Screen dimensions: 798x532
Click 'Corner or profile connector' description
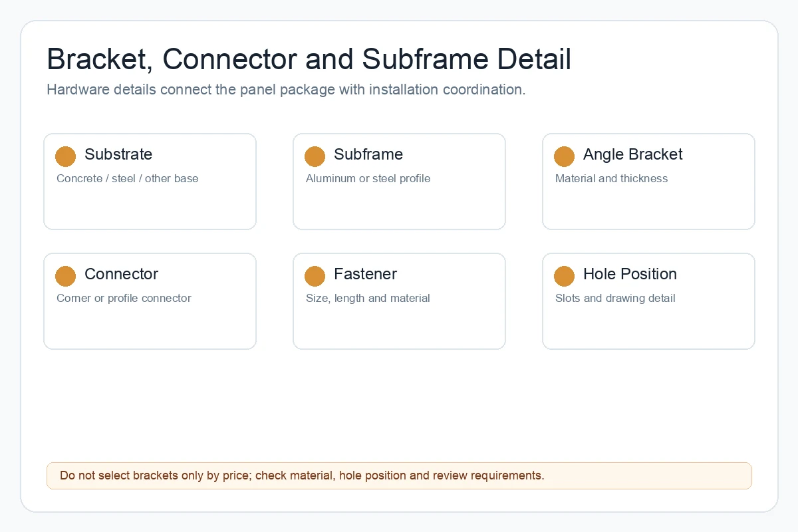click(x=124, y=298)
